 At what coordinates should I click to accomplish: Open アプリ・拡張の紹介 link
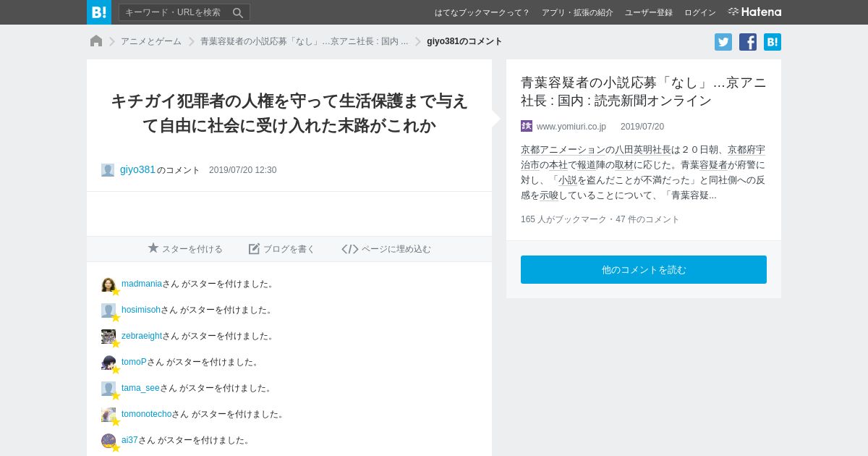coord(577,12)
